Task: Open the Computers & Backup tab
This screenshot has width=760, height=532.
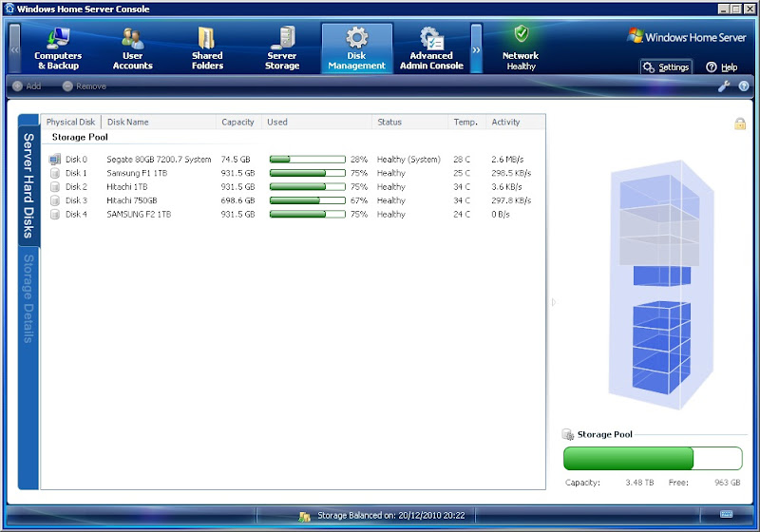Action: (x=58, y=48)
